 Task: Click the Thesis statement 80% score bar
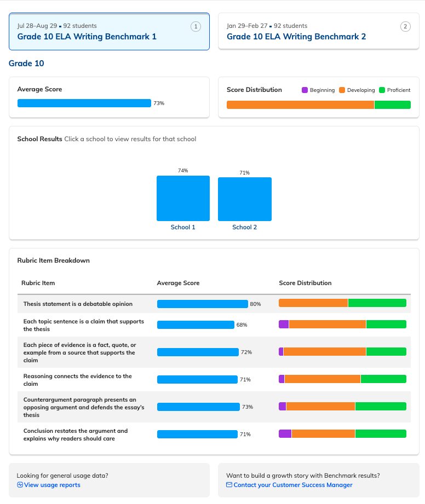pos(202,304)
